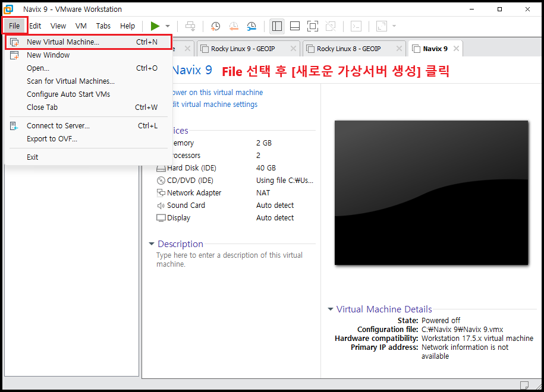Select Close Tab menu entry

(89, 108)
